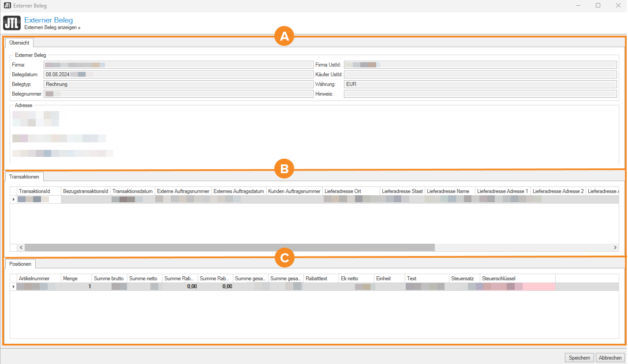Click the Steuersatz column header
This screenshot has width=628, height=364.
tap(464, 279)
